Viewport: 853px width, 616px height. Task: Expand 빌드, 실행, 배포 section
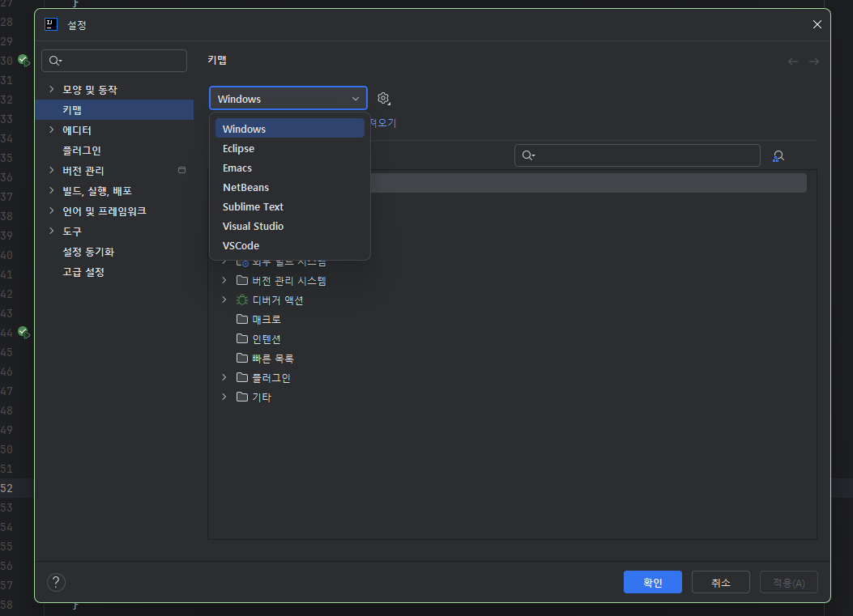[52, 190]
